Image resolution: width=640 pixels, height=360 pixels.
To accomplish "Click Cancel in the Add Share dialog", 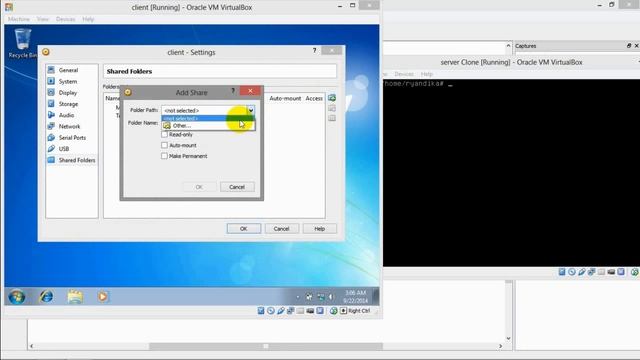I will (237, 187).
